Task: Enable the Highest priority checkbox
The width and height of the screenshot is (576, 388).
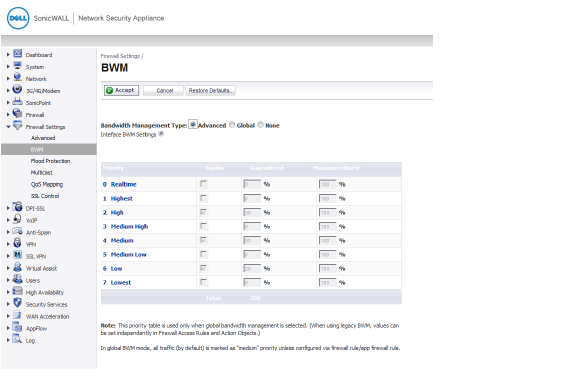Action: pyautogui.click(x=203, y=198)
